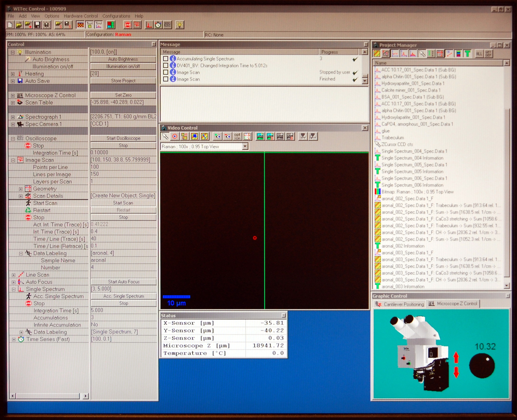Click the red Stop icon in main toolbar
The image size is (517, 420).
[x=128, y=25]
